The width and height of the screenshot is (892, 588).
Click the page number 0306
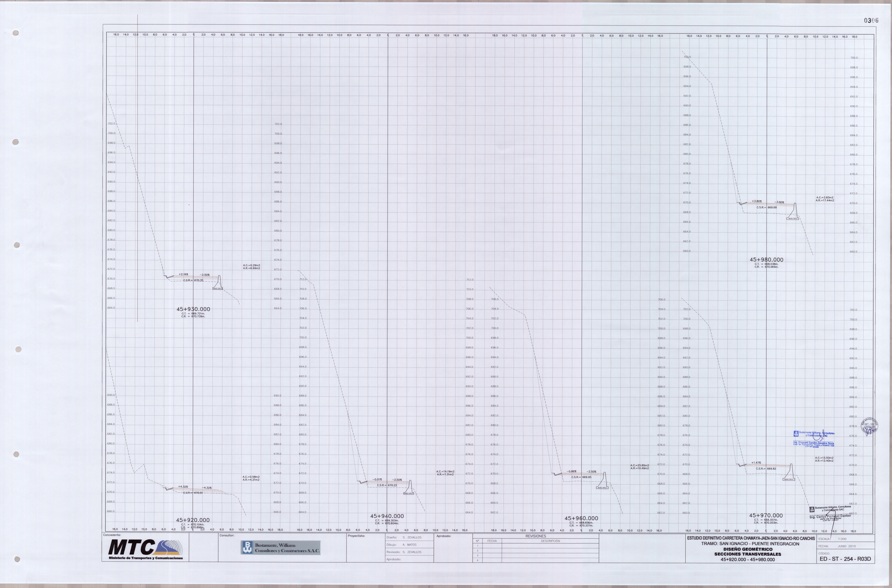click(x=871, y=21)
